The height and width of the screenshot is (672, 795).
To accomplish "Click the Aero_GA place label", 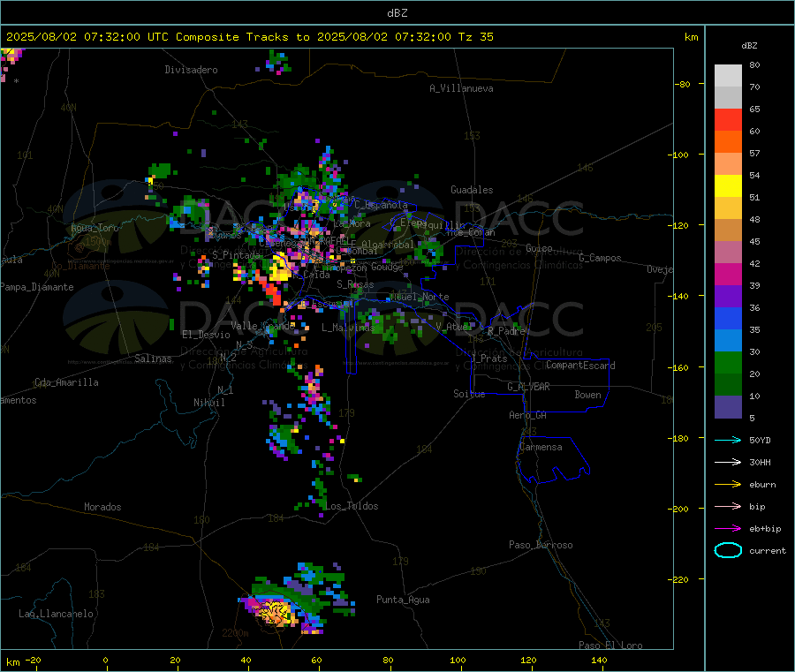I will coord(528,416).
